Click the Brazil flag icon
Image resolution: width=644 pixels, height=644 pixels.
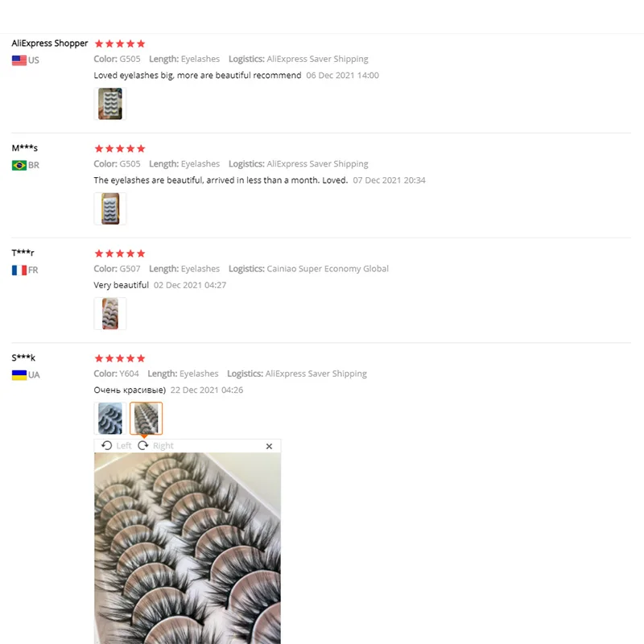(x=19, y=165)
